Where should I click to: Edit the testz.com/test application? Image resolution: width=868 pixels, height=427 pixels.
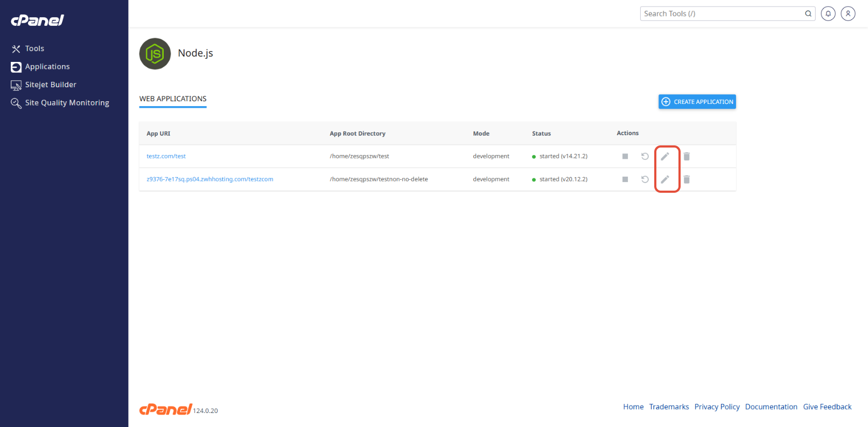[x=665, y=156]
